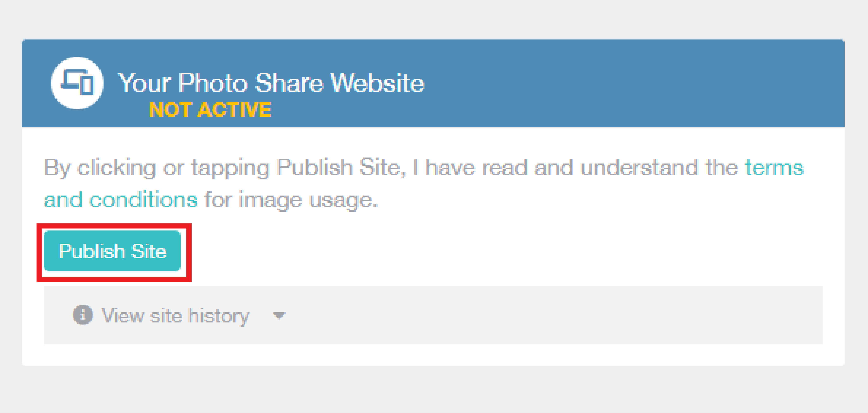This screenshot has height=413, width=868.
Task: Click the words 'Publish Site,' in the paragraph
Action: [341, 168]
